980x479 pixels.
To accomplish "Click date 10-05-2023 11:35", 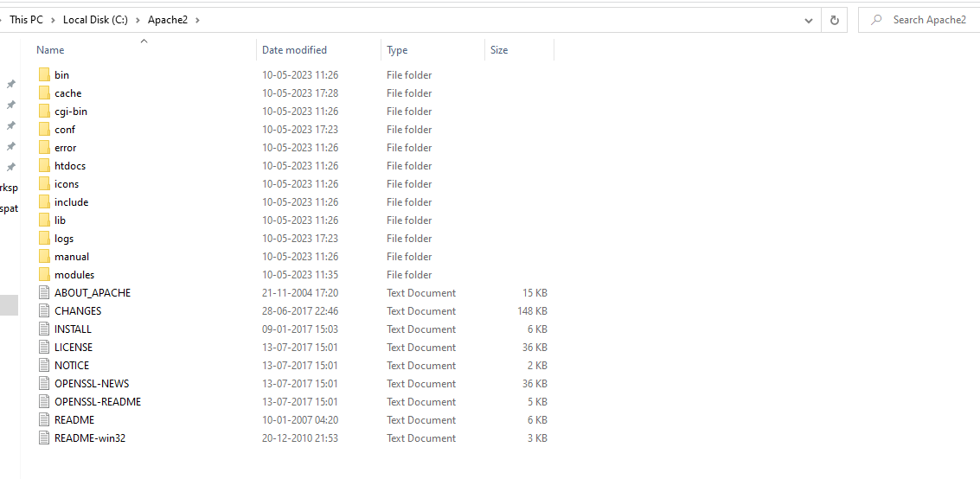I will 300,275.
